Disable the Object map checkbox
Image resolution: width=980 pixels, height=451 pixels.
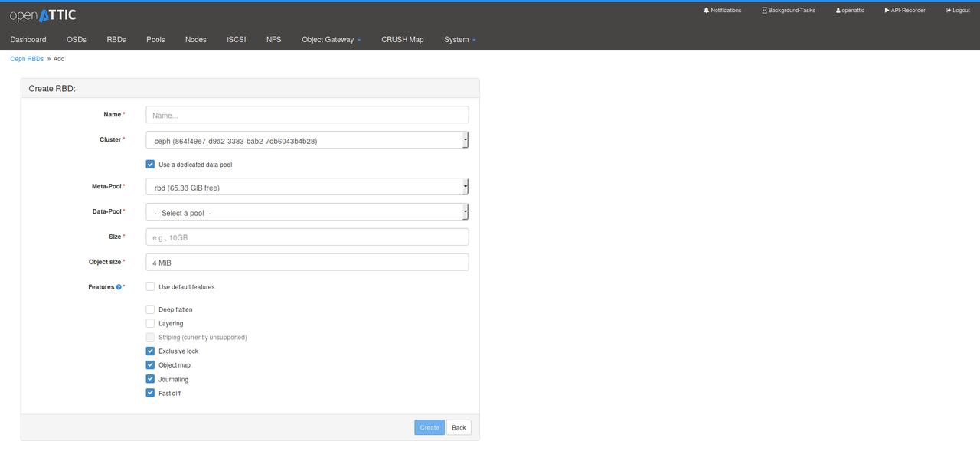pos(150,364)
